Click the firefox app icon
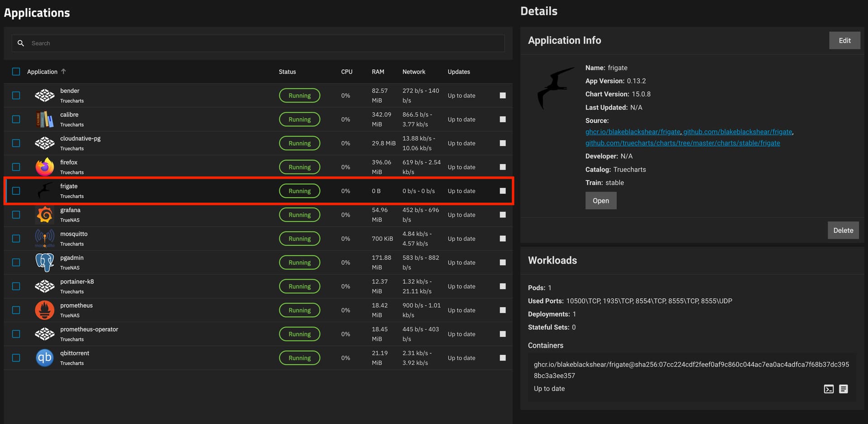 [45, 167]
